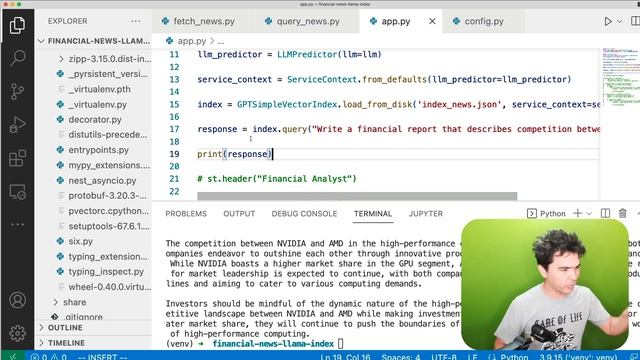The image size is (640, 360).
Task: Expand the share folder
Action: pos(70,302)
